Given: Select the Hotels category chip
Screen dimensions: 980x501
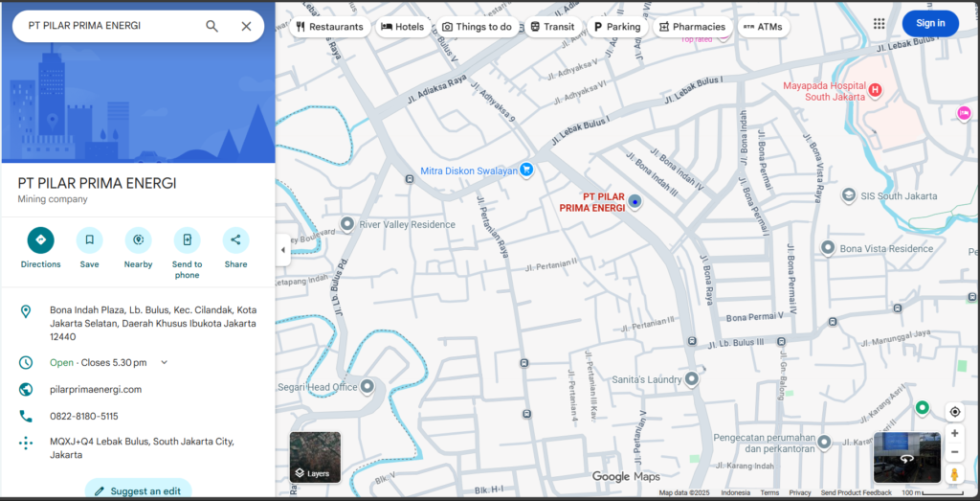Looking at the screenshot, I should pos(402,27).
